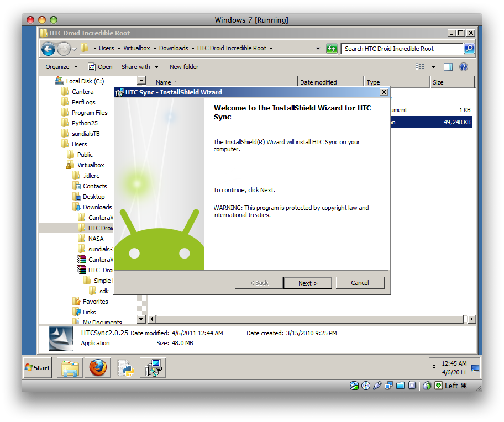Expand the address bar history dropdown

(318, 49)
